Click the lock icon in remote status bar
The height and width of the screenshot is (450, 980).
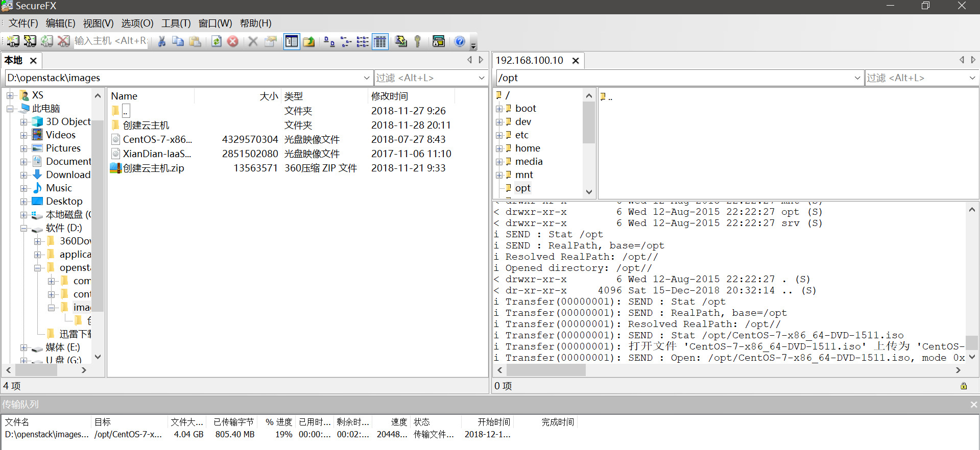(964, 386)
